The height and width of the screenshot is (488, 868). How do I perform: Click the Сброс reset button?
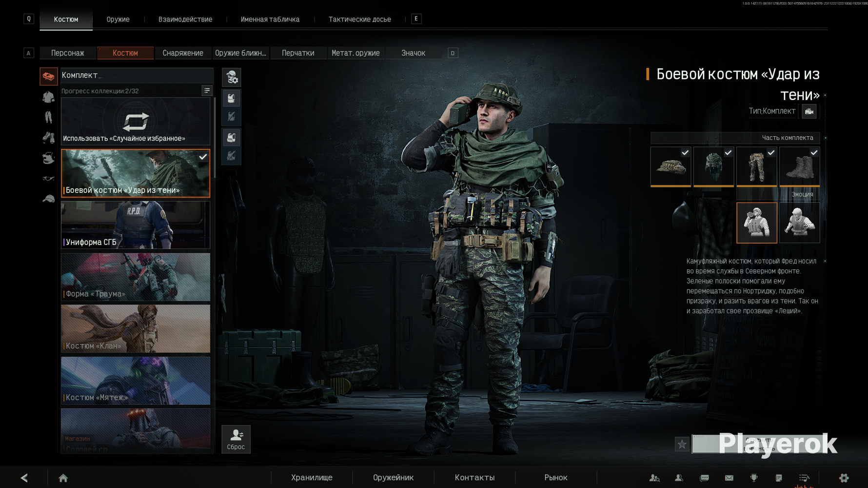point(236,439)
